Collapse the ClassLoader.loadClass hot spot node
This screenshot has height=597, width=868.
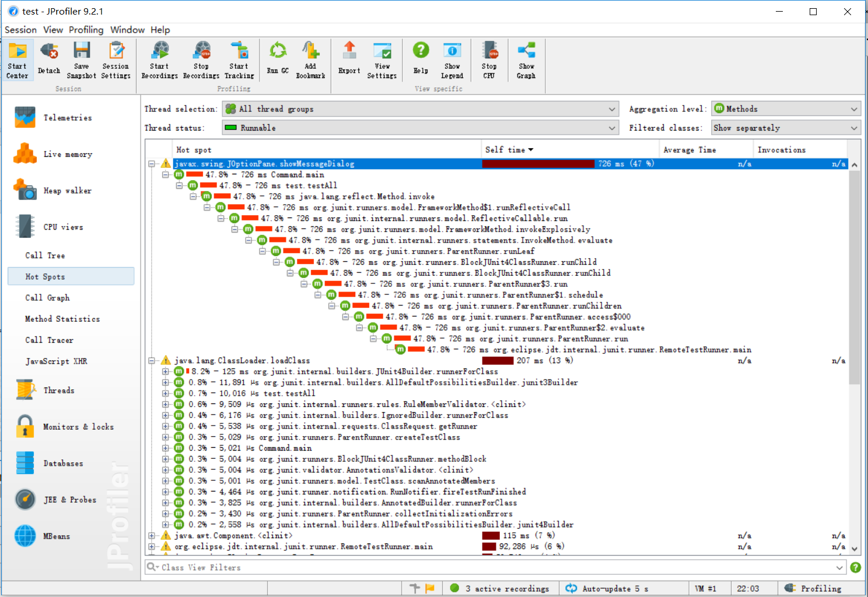(x=152, y=360)
